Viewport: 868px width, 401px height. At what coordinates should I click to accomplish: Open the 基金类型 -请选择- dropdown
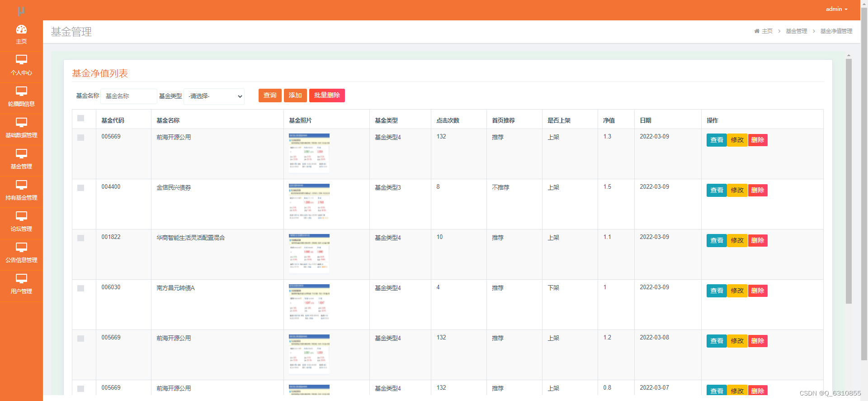point(214,96)
